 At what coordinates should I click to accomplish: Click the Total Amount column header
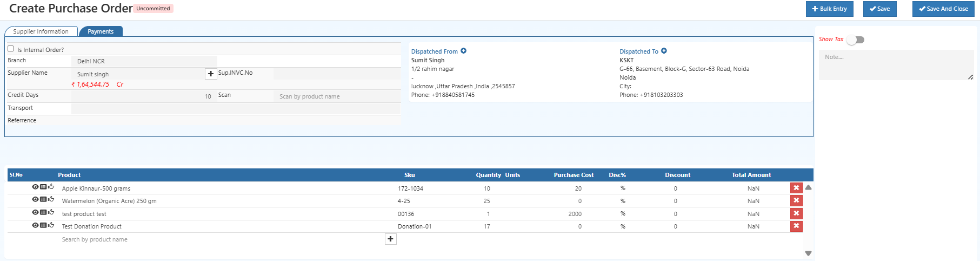click(x=751, y=175)
